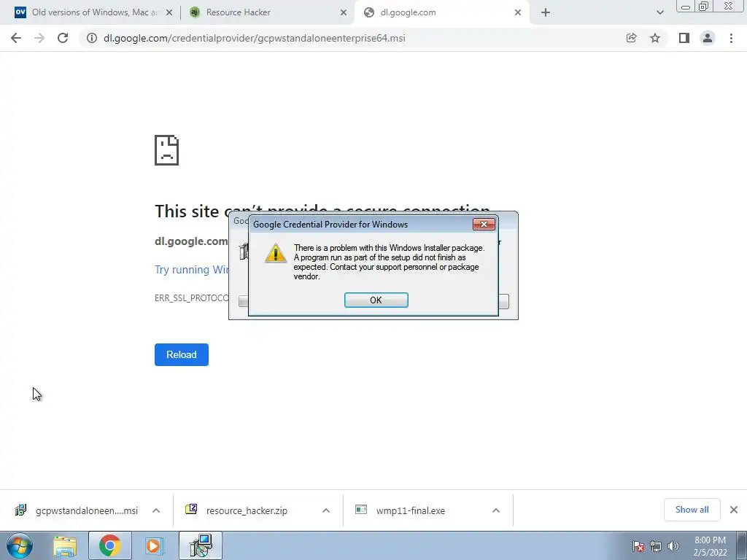Click Show all downloads
Image resolution: width=747 pixels, height=560 pixels.
692,510
